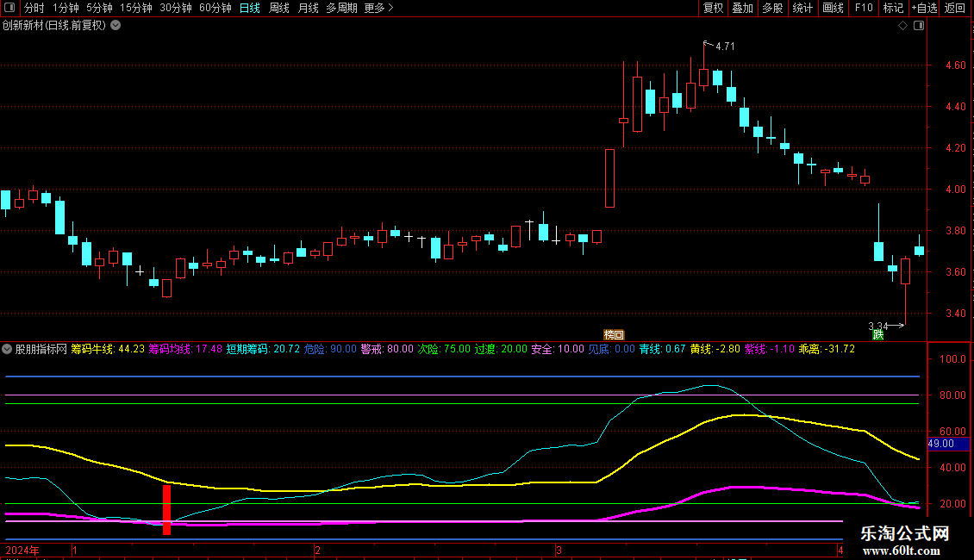The image size is (974, 560).
Task: Open the 创新新材 chart title dropdown
Action: pos(116,25)
